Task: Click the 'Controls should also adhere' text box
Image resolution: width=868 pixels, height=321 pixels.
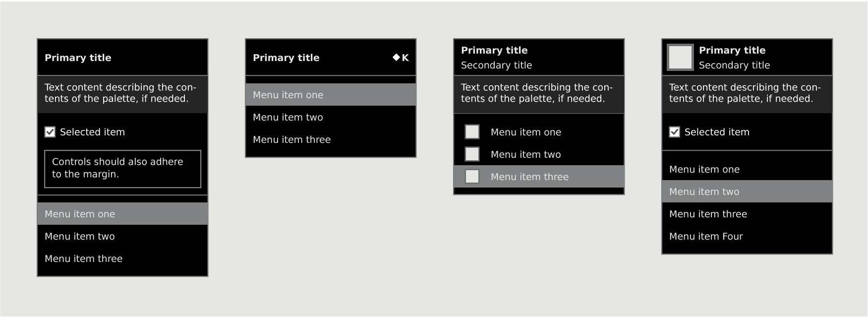Action: pyautogui.click(x=122, y=169)
